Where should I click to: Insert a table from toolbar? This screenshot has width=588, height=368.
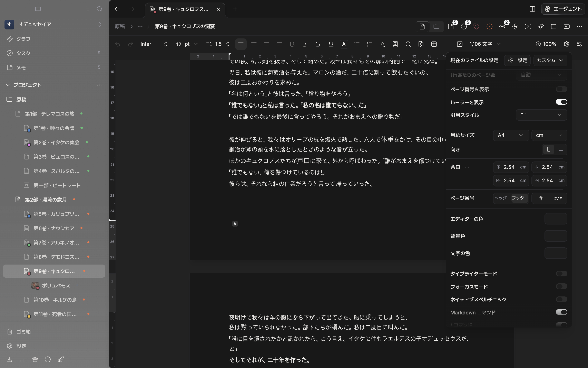(x=434, y=44)
